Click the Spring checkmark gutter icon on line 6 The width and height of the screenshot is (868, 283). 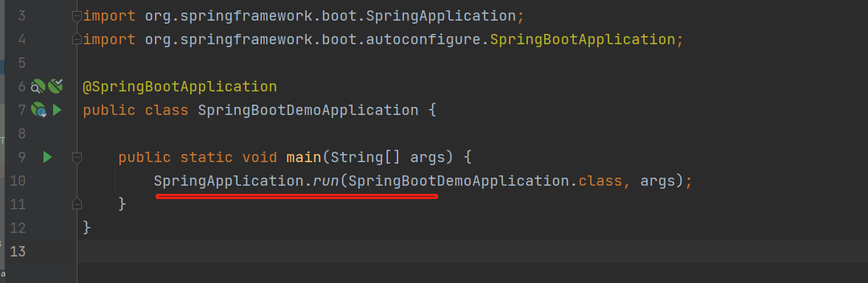click(55, 86)
